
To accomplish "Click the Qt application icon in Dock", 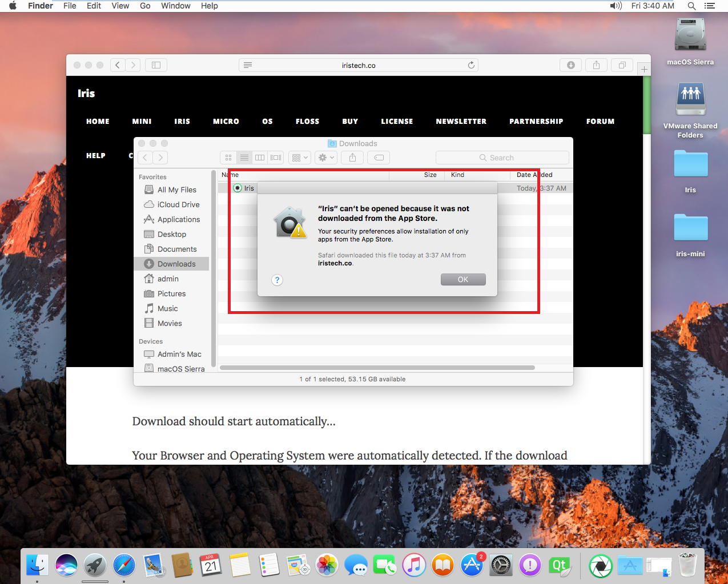I will pos(559,565).
